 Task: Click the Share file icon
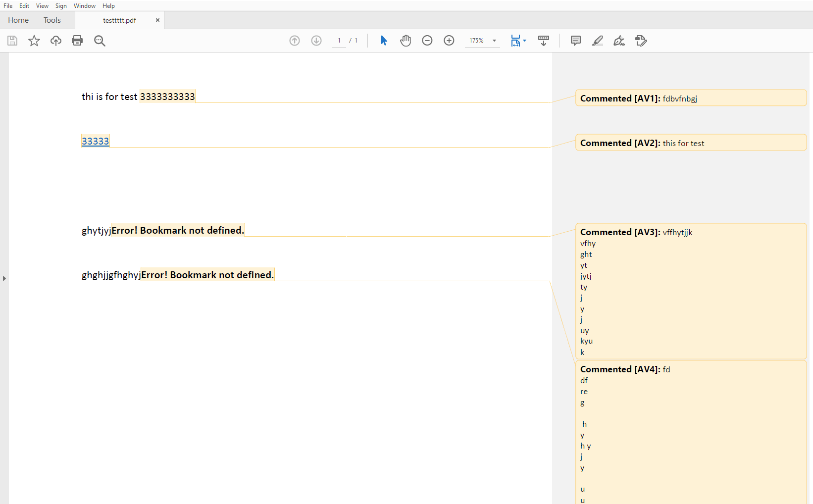tap(641, 41)
